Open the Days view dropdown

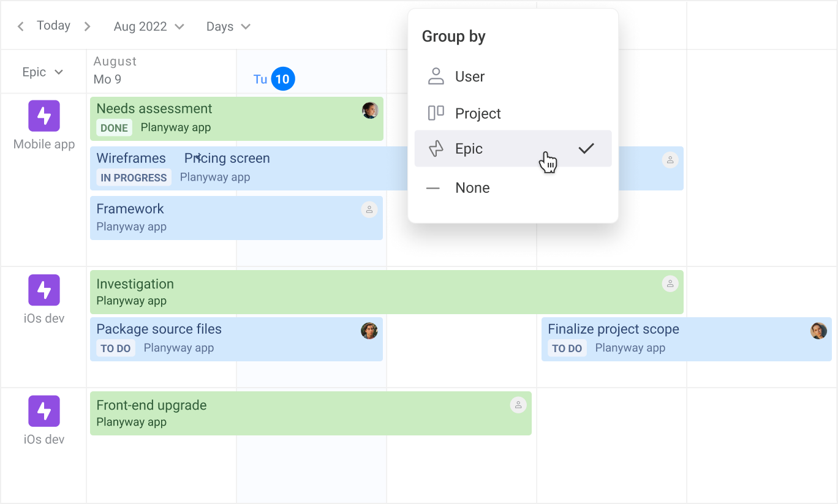[228, 27]
